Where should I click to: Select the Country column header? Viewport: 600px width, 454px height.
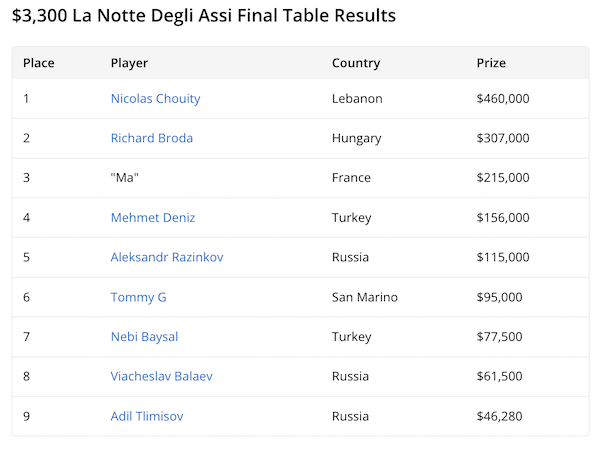pos(356,63)
